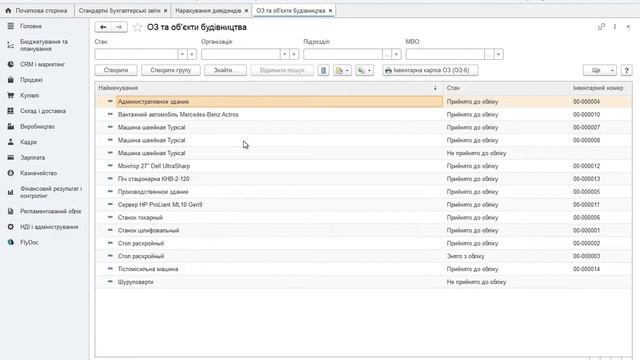Select row Монітор 27" Dell UltraSharp

click(x=363, y=166)
